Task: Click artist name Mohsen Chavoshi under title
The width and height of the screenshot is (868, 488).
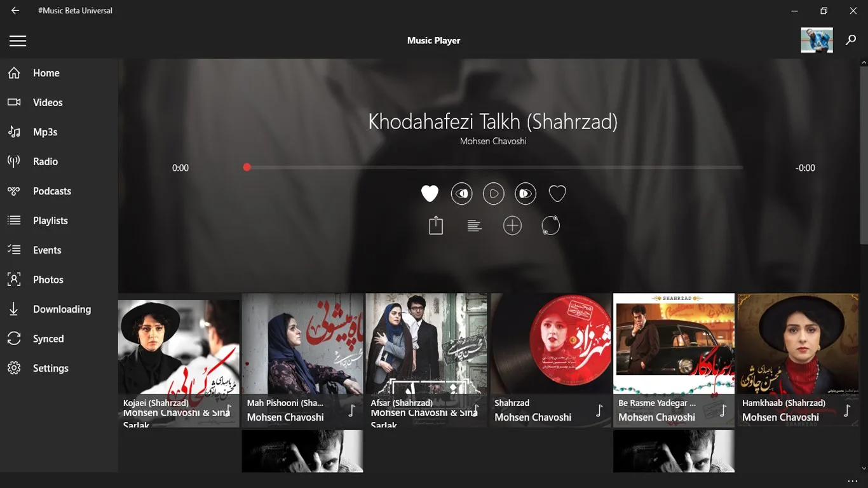Action: click(x=493, y=141)
